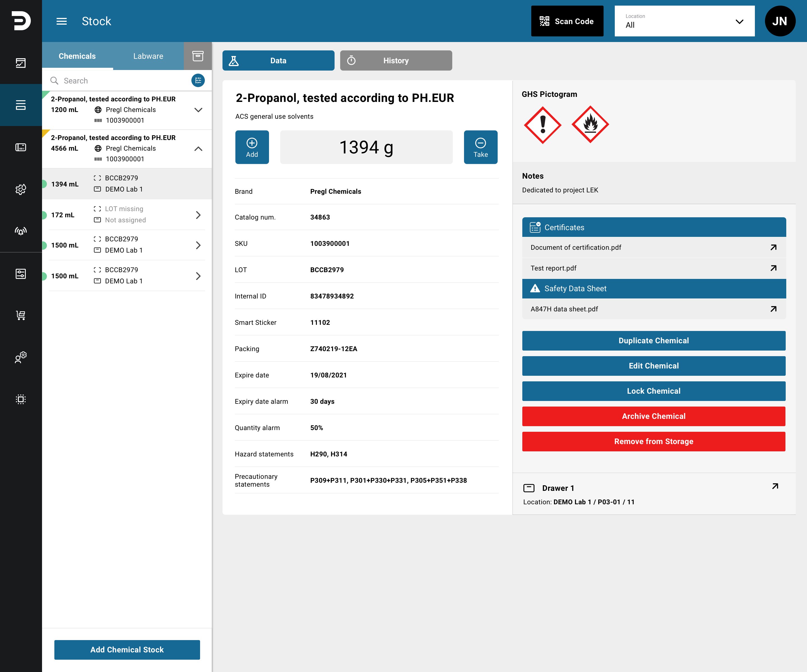The image size is (807, 672).
Task: Open the control panel sliders icon in sidebar
Action: click(x=21, y=274)
